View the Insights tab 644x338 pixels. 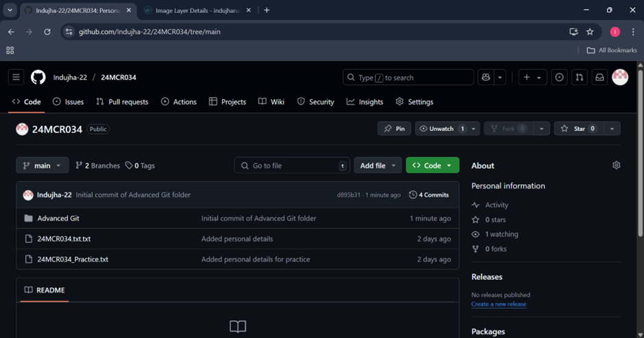[364, 102]
